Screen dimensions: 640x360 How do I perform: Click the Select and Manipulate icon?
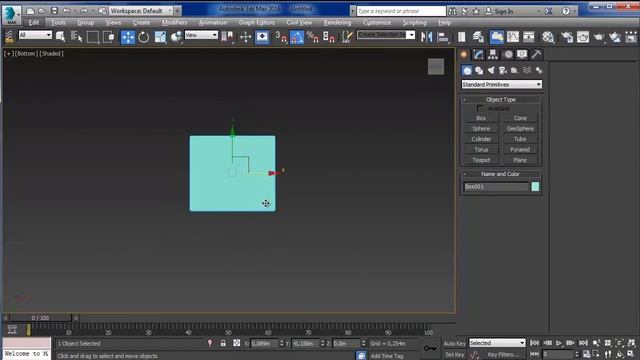[x=246, y=37]
